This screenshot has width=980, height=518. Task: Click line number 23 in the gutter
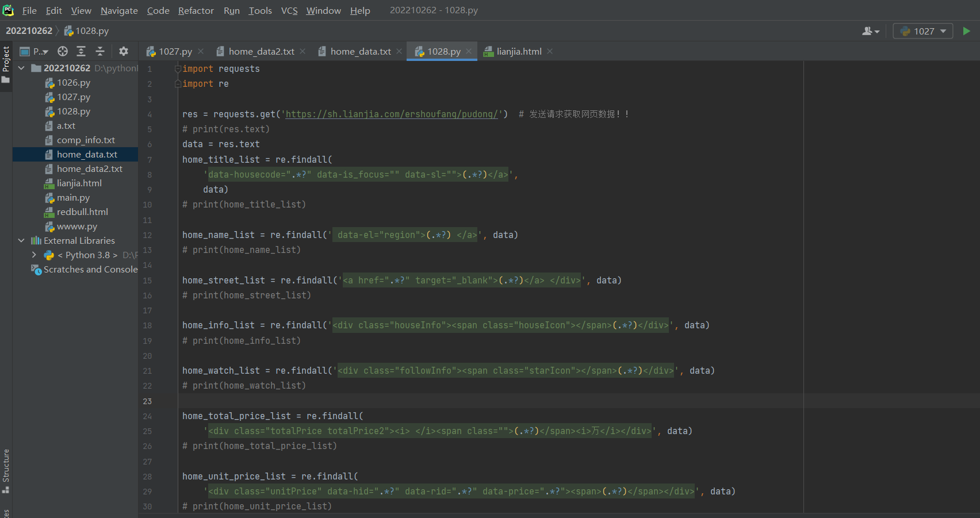(x=147, y=401)
